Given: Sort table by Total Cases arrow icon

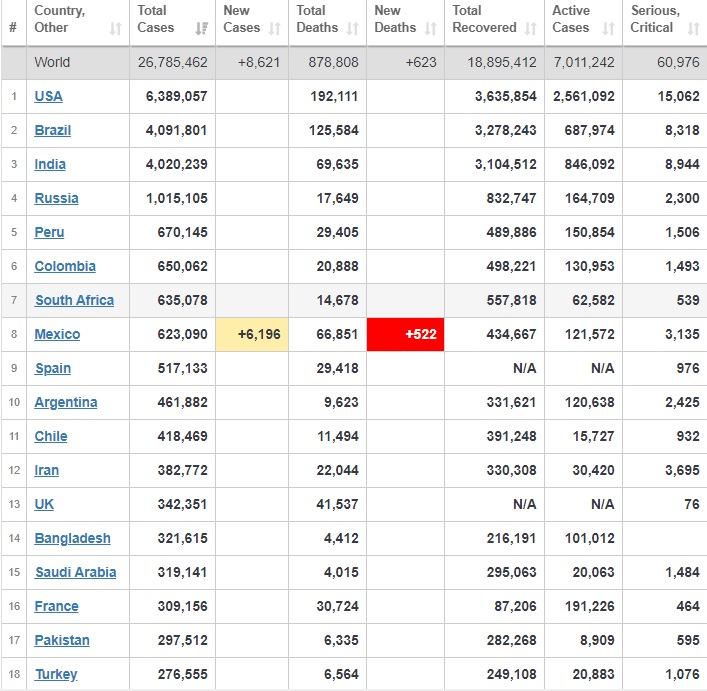Looking at the screenshot, I should (203, 28).
